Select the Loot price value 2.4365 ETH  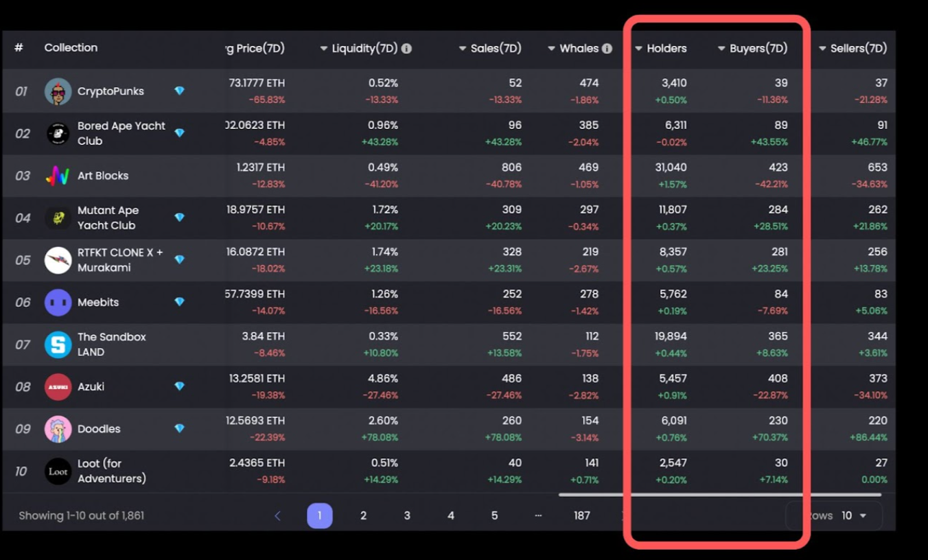click(x=256, y=463)
